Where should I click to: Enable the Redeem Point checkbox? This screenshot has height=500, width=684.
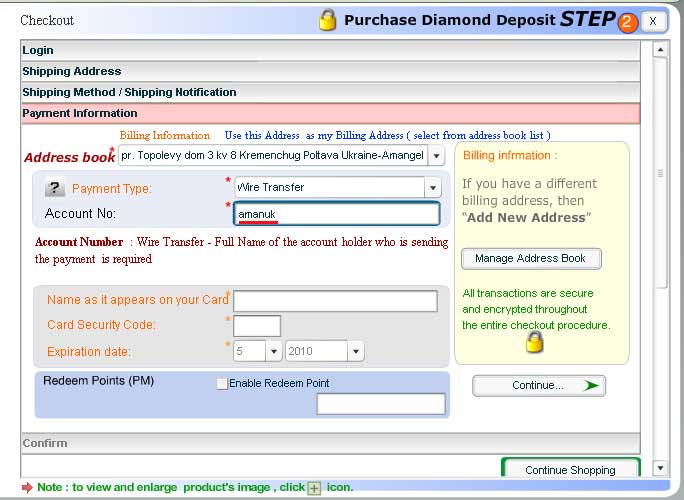(222, 383)
